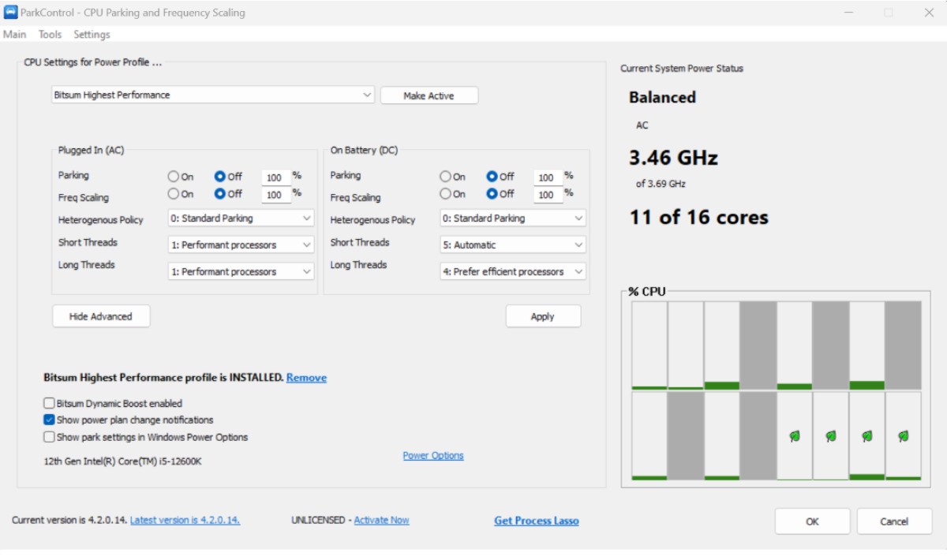Click the first green leaf efficiency core icon
947x560 pixels.
(795, 435)
